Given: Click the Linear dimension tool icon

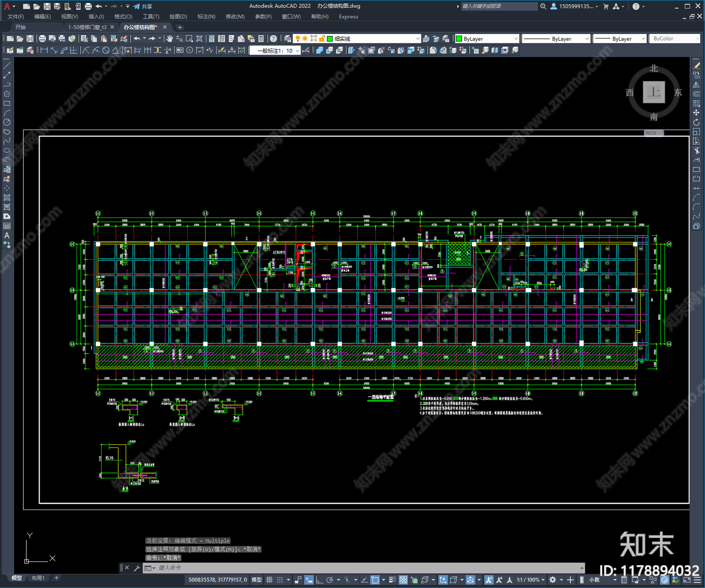Looking at the screenshot, I should click(44, 50).
